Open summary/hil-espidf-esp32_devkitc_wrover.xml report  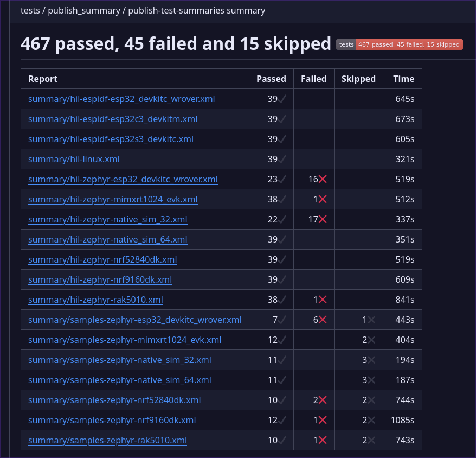(x=120, y=99)
